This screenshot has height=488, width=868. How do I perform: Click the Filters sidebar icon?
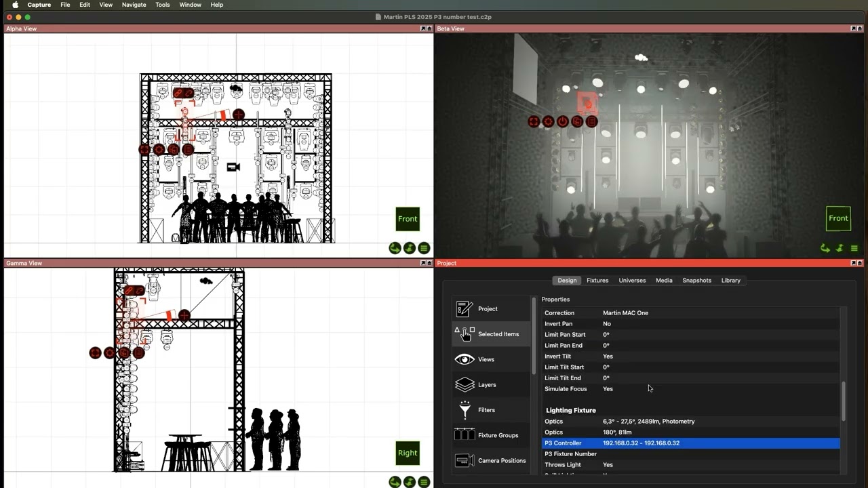486,409
